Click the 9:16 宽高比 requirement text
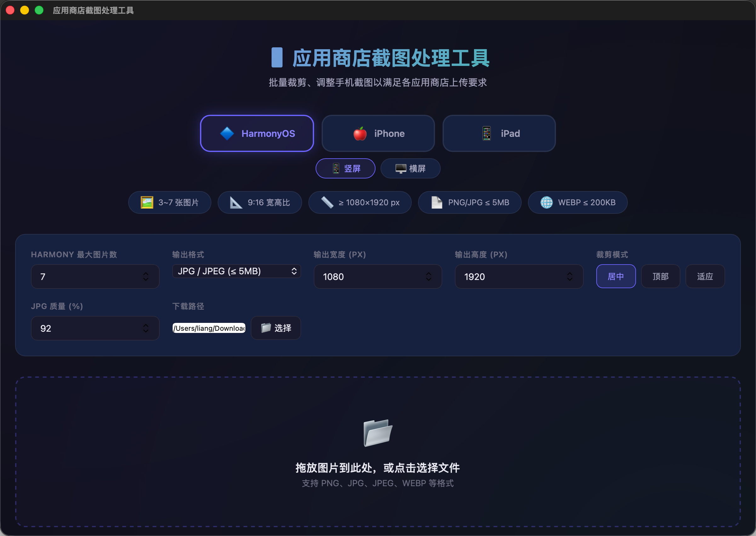The image size is (756, 536). tap(269, 202)
